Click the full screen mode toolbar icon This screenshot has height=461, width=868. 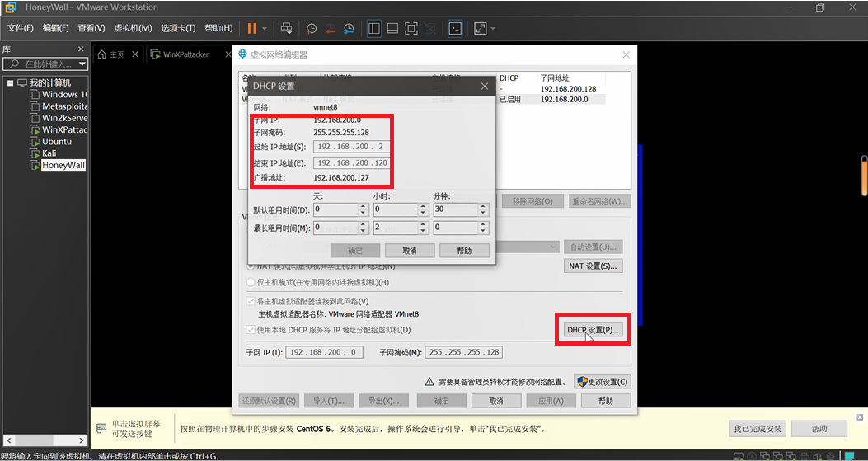click(x=411, y=28)
